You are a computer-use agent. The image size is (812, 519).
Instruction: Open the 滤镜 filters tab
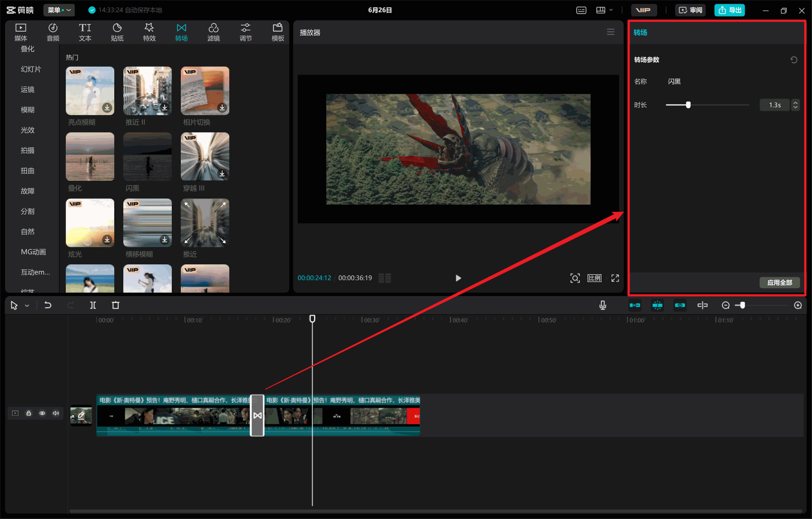pyautogui.click(x=214, y=32)
